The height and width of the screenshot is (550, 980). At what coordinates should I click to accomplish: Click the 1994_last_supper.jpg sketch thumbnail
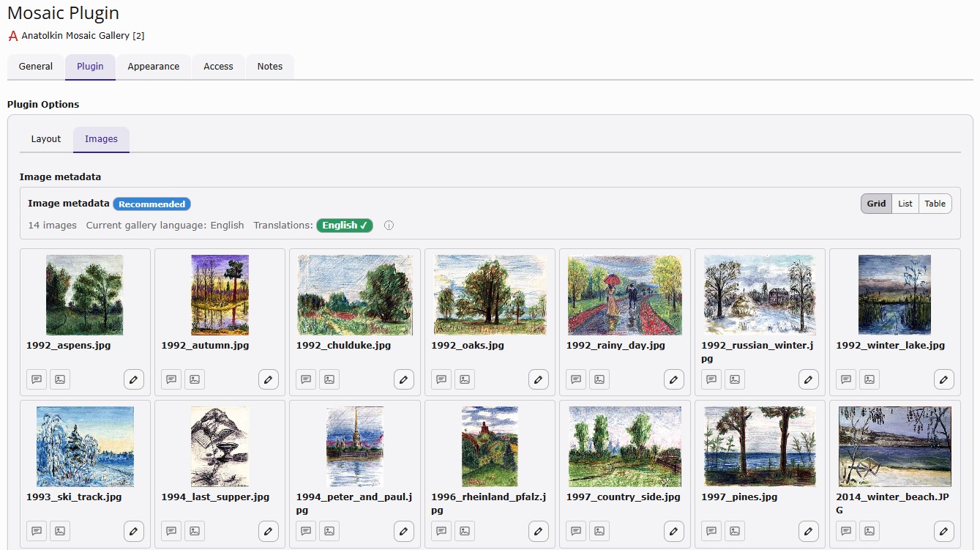tap(220, 447)
